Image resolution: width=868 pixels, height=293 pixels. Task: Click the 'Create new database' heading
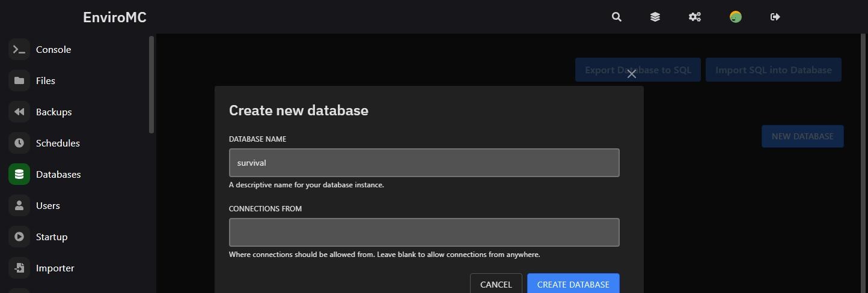pyautogui.click(x=299, y=110)
